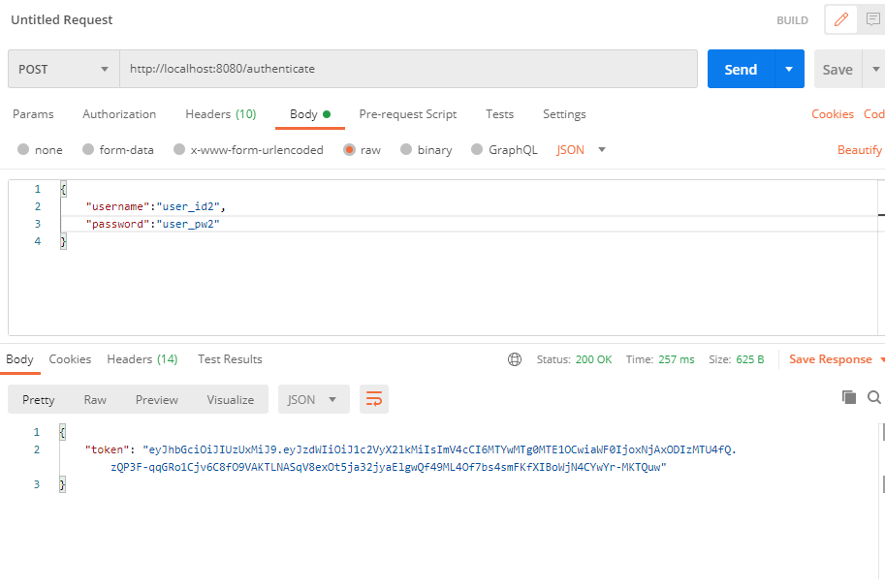Click the 625 B size value
The width and height of the screenshot is (885, 588).
tap(749, 359)
